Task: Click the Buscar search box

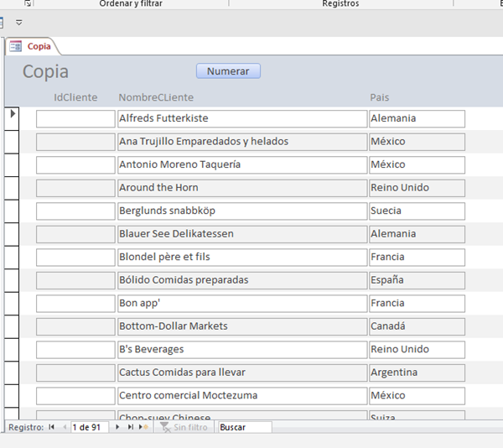Action: coord(245,427)
